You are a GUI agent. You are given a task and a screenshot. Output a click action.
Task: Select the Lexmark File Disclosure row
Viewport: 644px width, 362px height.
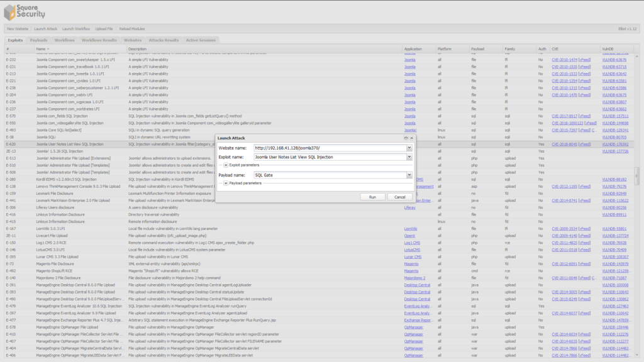pos(319,194)
